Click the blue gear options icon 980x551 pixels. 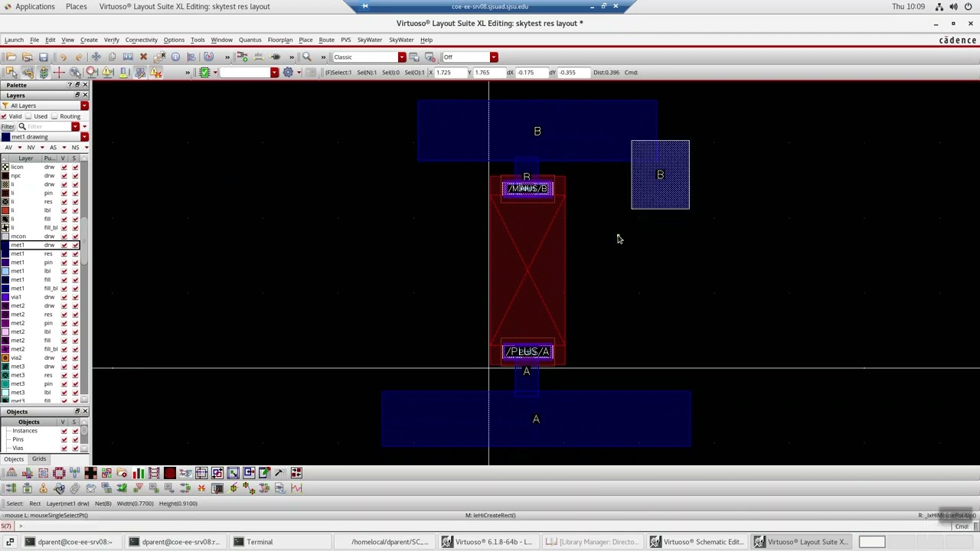tap(288, 73)
